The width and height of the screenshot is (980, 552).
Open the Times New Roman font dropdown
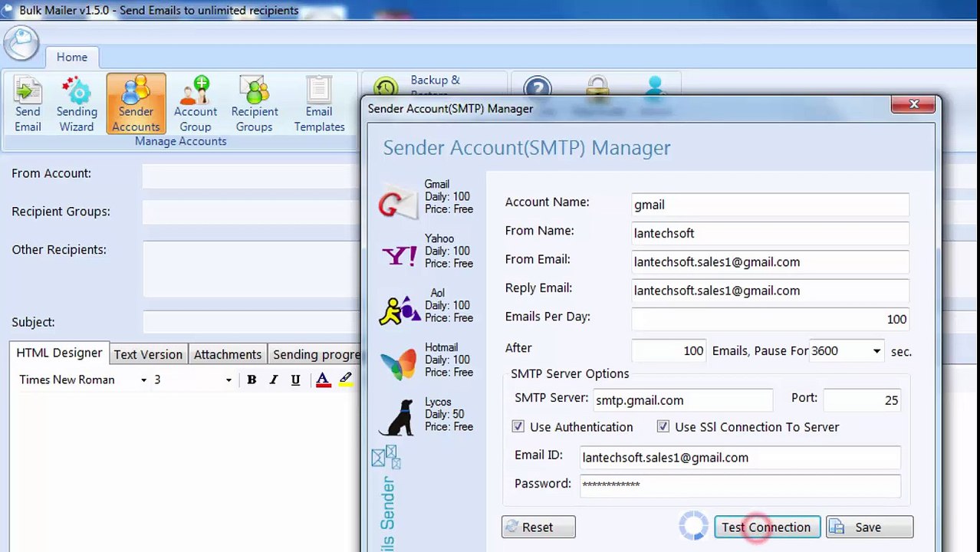pos(143,380)
